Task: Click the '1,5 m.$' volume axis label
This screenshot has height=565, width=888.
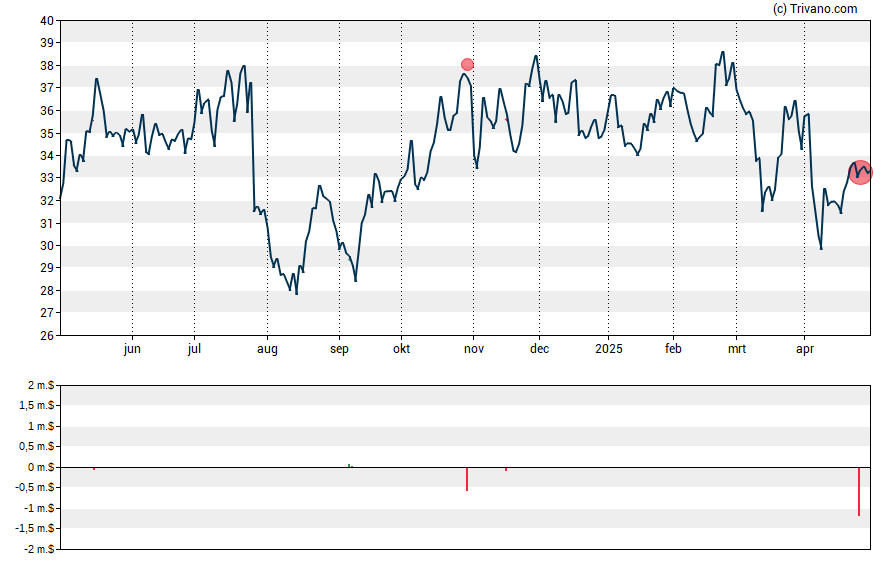Action: pos(37,405)
